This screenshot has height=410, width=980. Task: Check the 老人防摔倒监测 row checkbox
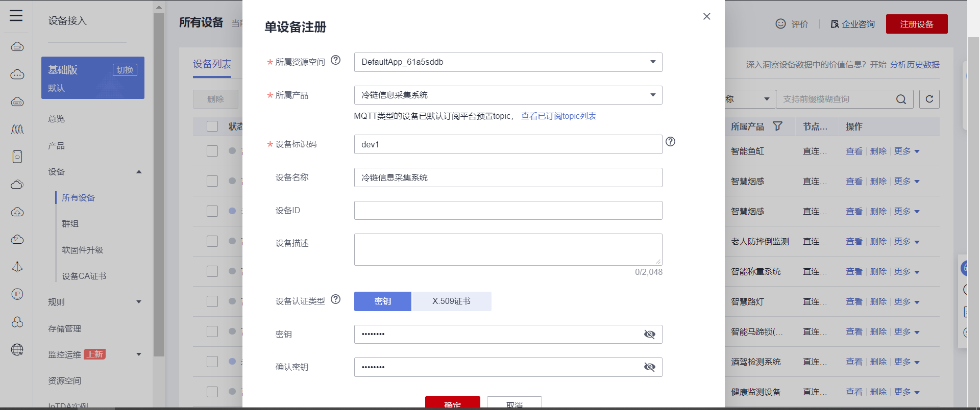tap(212, 241)
